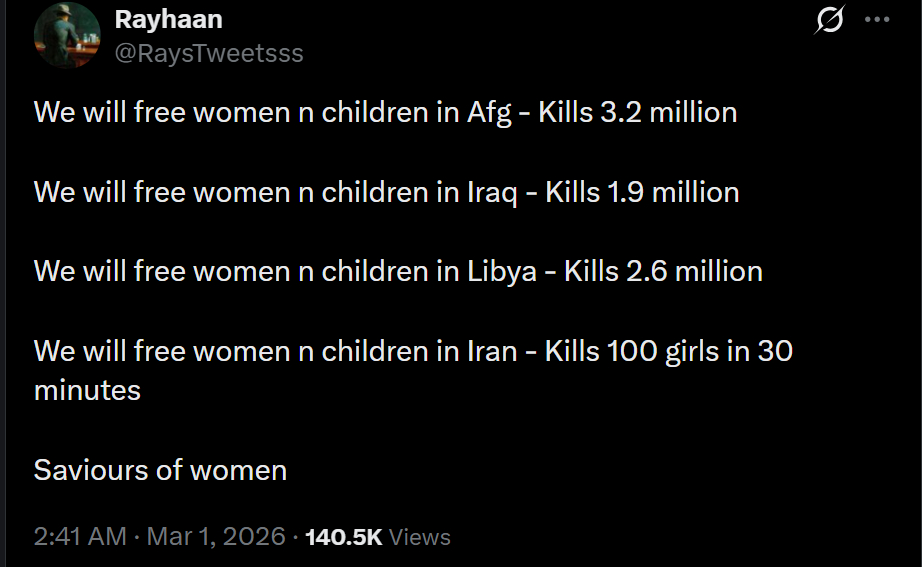Click the "Saviours of women" text

tap(160, 470)
